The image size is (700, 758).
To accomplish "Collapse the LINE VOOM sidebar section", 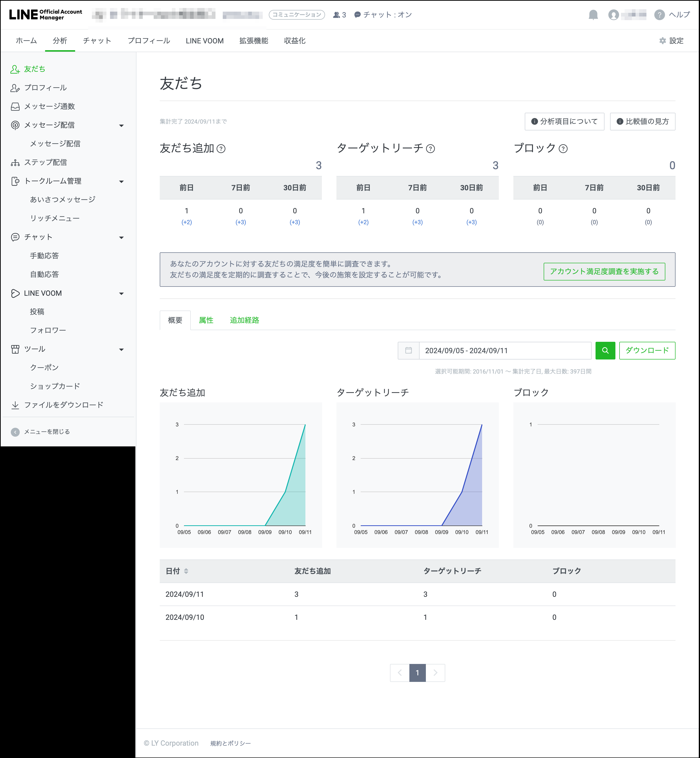I will click(121, 294).
